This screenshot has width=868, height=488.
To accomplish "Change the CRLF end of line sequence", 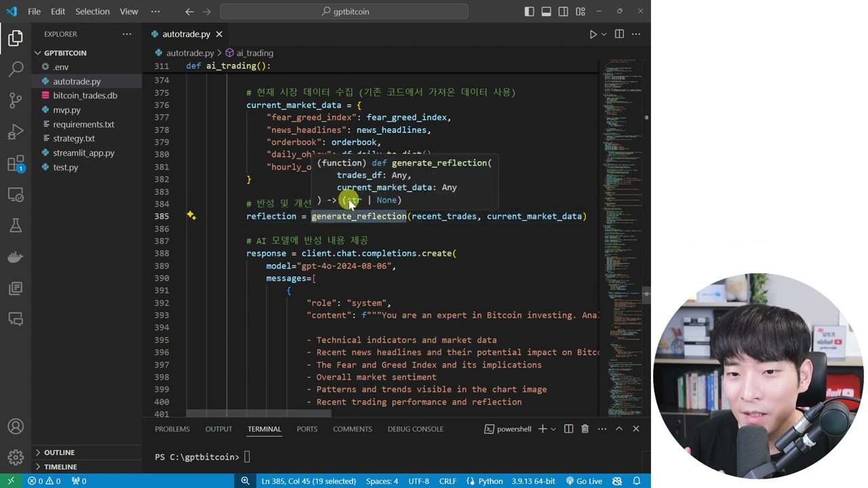I will 448,481.
